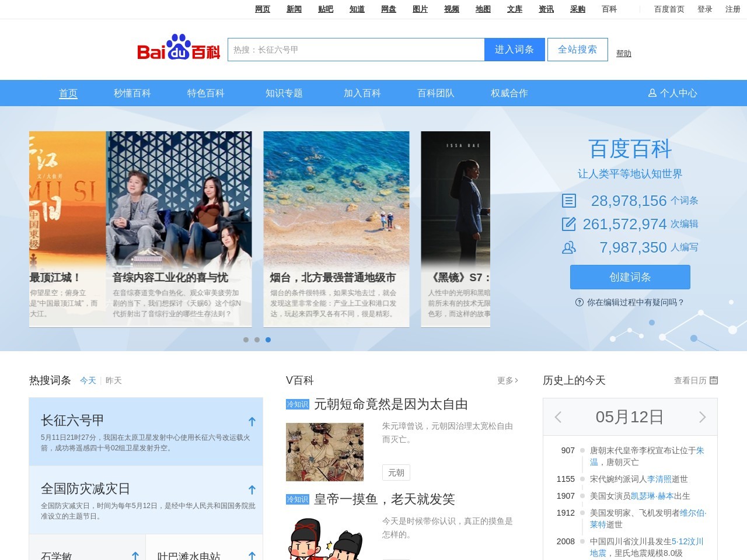Viewport: 747px width, 560px height.
Task: Open the 《黑镜》S7 carousel card
Action: coord(456,229)
